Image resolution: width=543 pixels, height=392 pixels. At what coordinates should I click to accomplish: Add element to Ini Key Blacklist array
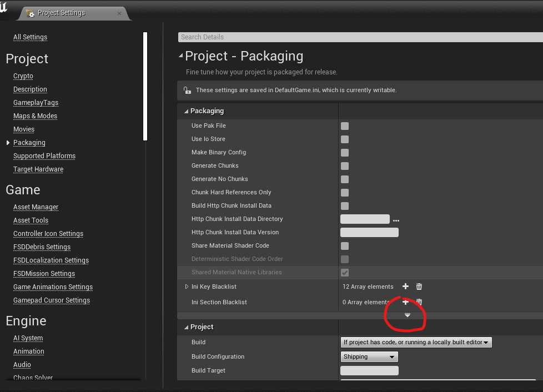405,287
